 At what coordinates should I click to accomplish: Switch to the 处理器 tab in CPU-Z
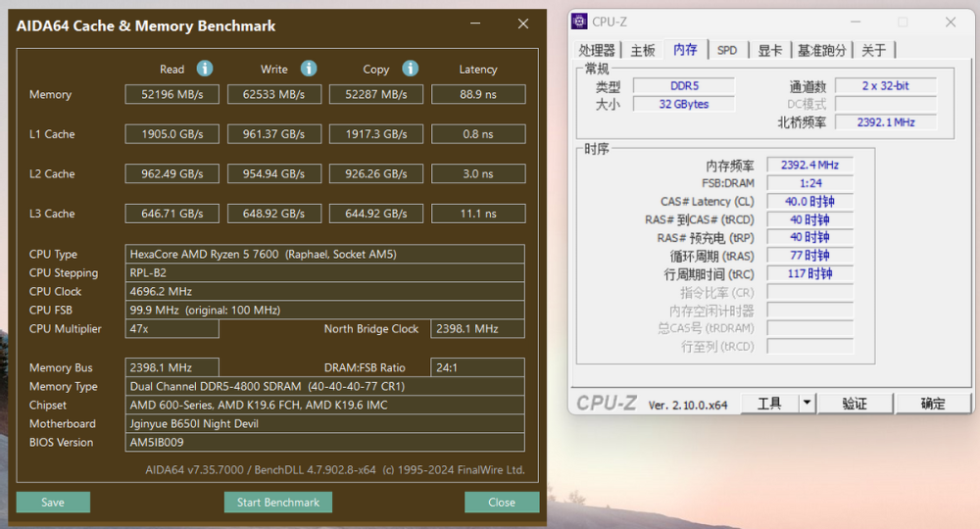point(597,50)
